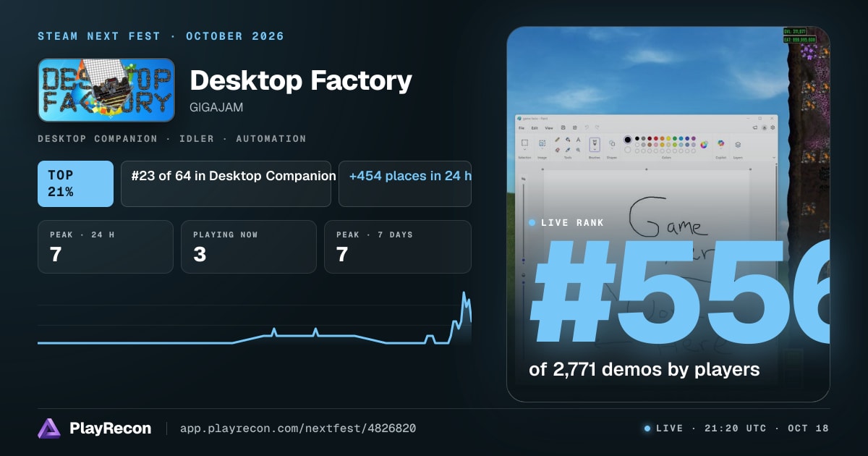Click the 'DESKTOP COMPANION · IDLER · AUTOMATION' tag line
The width and height of the screenshot is (868, 456).
tap(172, 138)
